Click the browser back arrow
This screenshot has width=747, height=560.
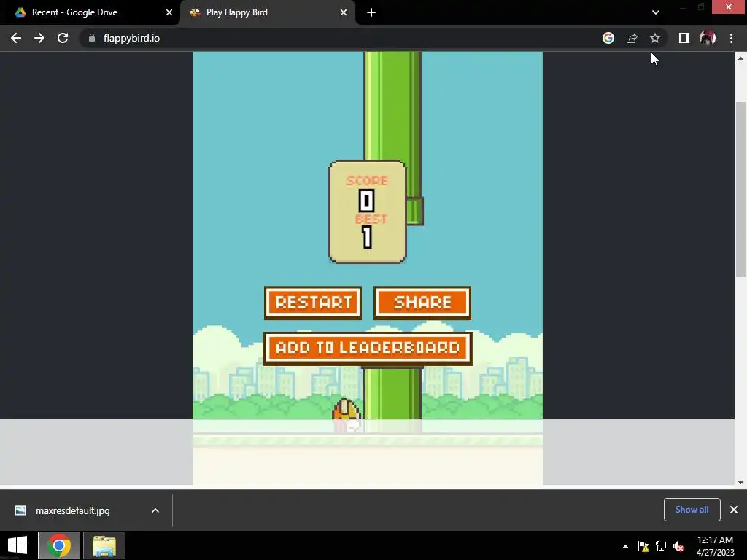coord(16,38)
